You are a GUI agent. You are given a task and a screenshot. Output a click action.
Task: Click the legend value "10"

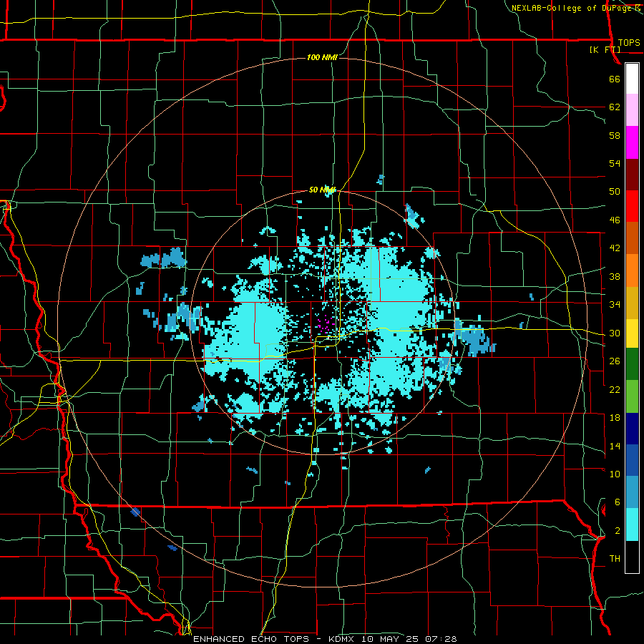(615, 474)
